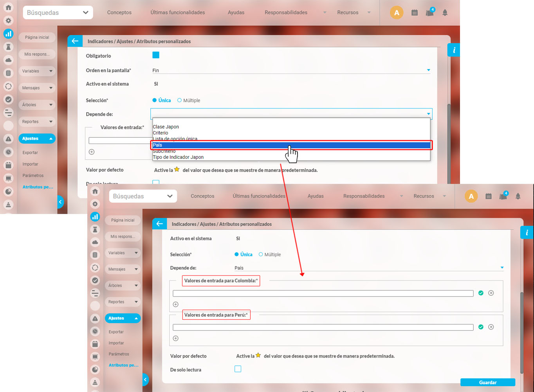Open the Orden en la pantalla dropdown
The image size is (534, 392).
point(291,70)
